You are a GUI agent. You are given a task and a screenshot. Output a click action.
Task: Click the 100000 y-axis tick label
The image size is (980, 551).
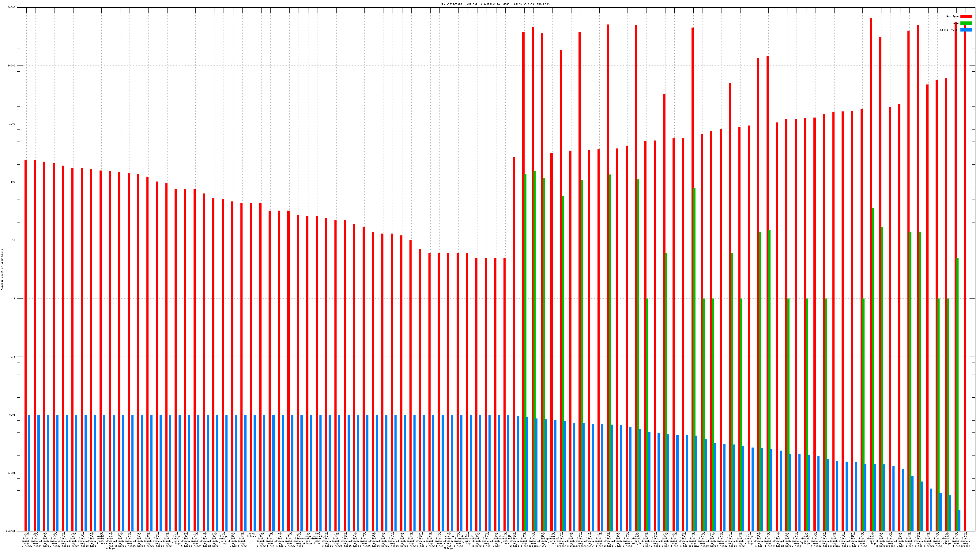(11, 8)
